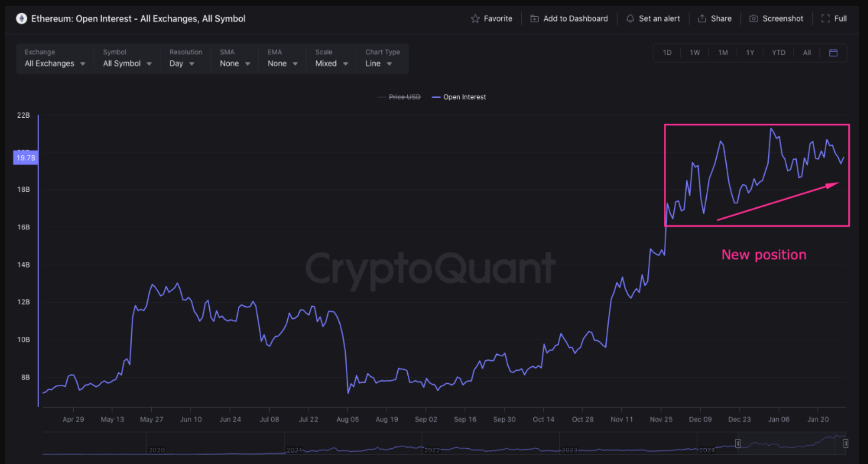This screenshot has height=464, width=868.
Task: Select the 1Y time range
Action: tap(750, 53)
